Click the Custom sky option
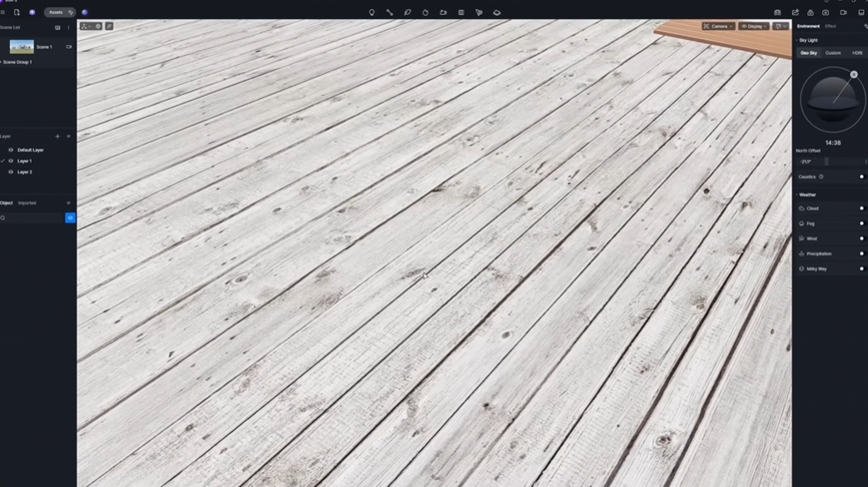Image resolution: width=868 pixels, height=487 pixels. (x=832, y=52)
